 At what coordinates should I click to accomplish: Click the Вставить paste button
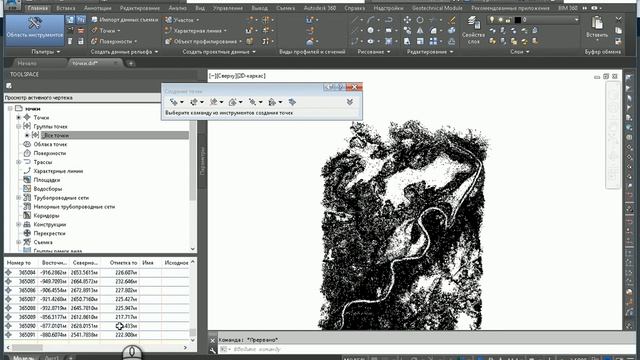pyautogui.click(x=597, y=28)
